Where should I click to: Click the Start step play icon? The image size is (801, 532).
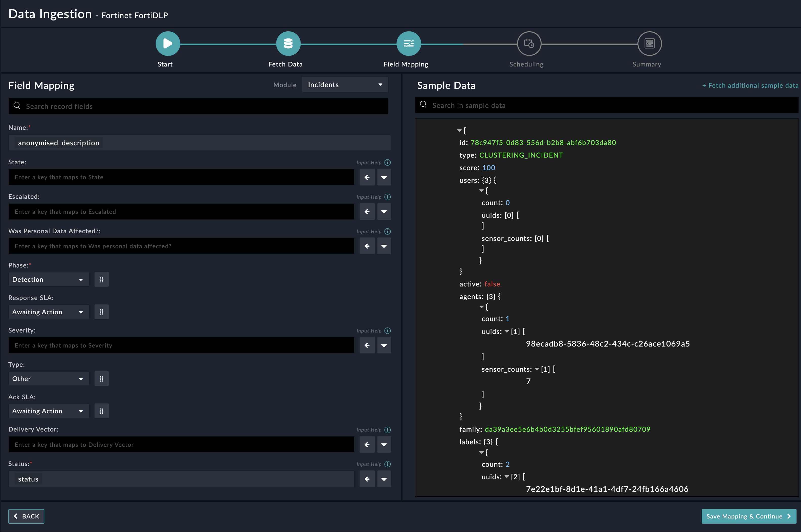tap(167, 43)
